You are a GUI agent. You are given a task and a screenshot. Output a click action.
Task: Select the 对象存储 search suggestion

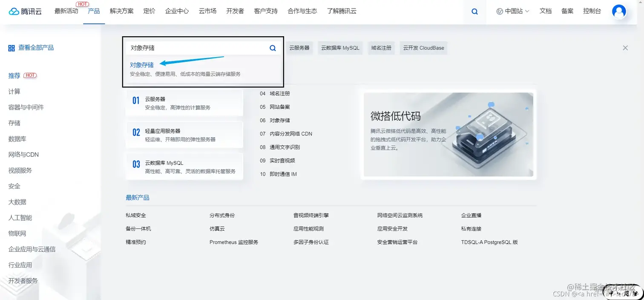(142, 65)
